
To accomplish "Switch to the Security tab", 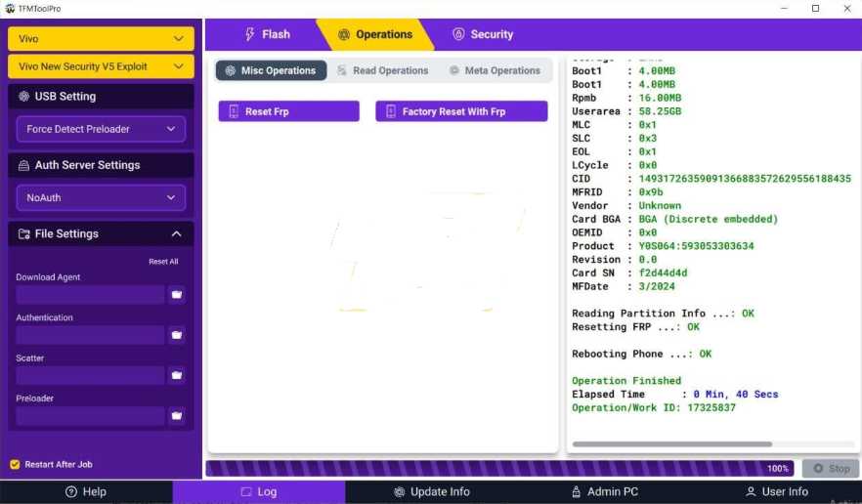I will coord(482,34).
